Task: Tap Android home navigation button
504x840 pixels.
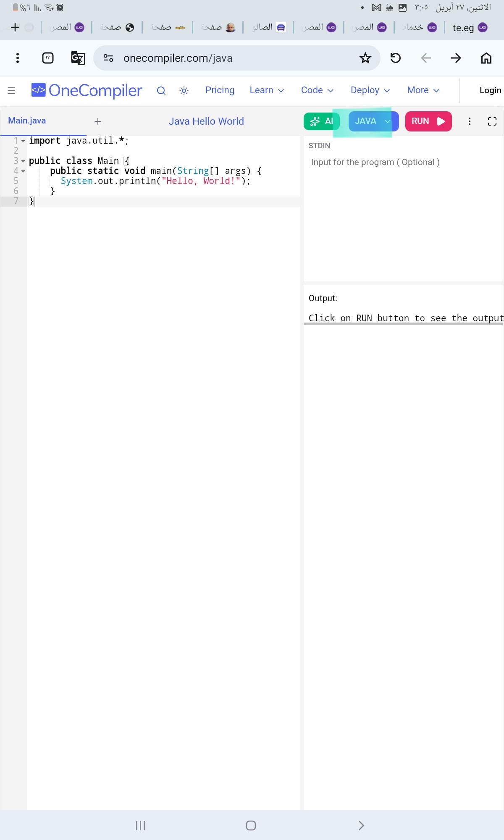Action: [x=251, y=826]
